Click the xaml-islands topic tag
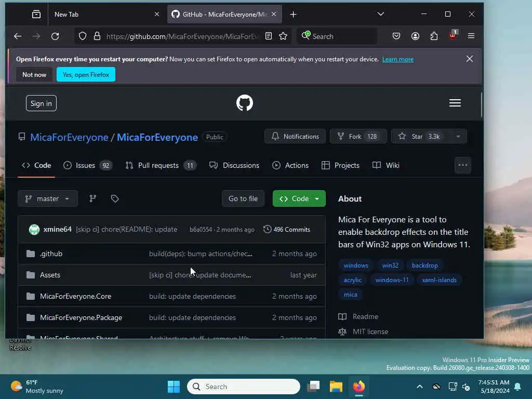This screenshot has width=532, height=399. 440,280
